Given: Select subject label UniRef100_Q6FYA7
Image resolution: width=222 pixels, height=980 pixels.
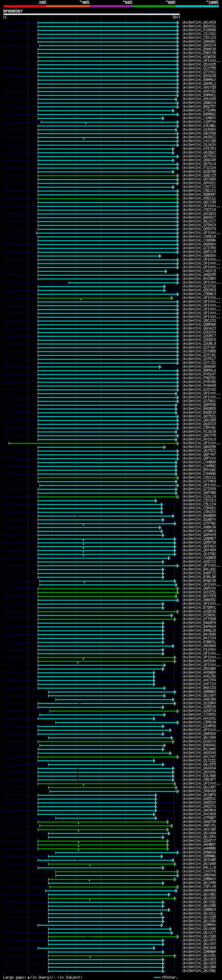Looking at the screenshot, I should coord(199,455).
